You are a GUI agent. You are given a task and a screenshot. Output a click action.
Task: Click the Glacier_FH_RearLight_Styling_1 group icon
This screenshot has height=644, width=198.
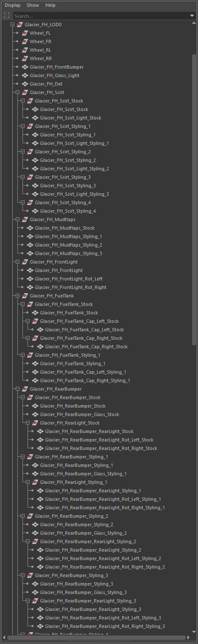[x=35, y=482]
